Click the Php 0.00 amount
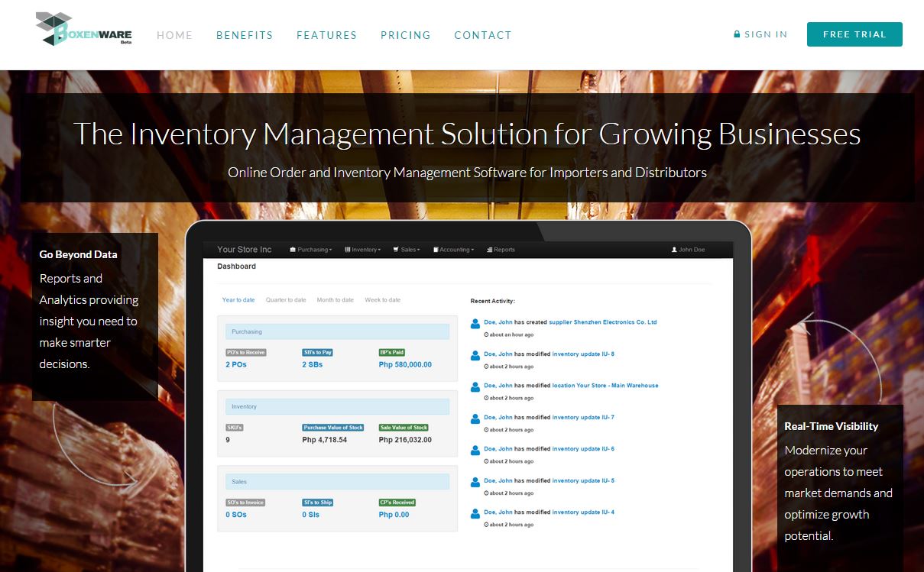 pyautogui.click(x=394, y=515)
